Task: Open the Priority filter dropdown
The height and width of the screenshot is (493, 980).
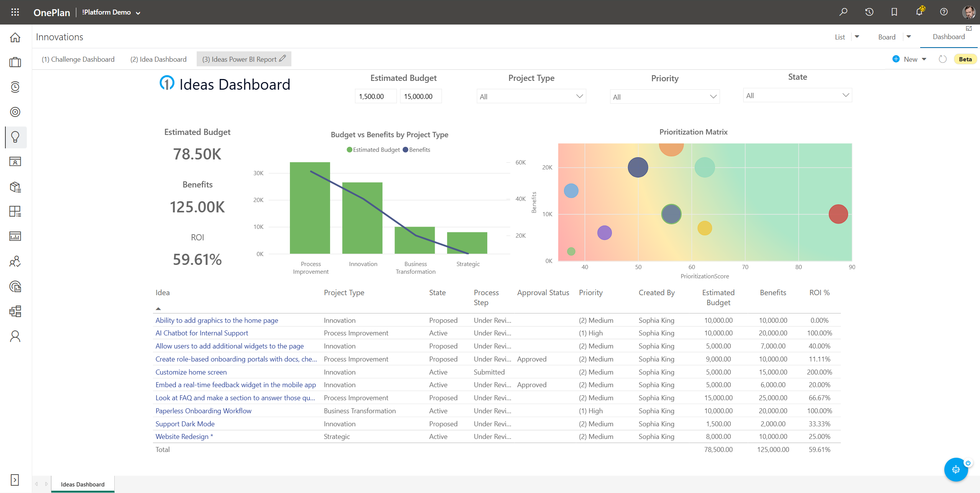Action: [x=664, y=97]
